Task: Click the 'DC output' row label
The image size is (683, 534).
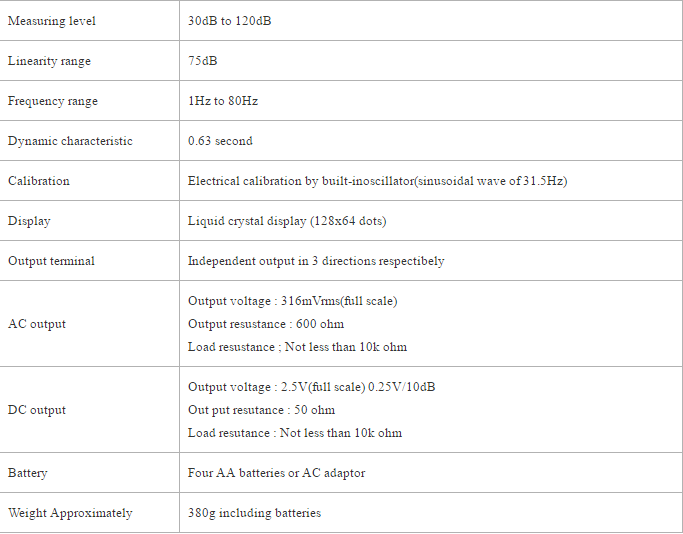Action: click(37, 410)
